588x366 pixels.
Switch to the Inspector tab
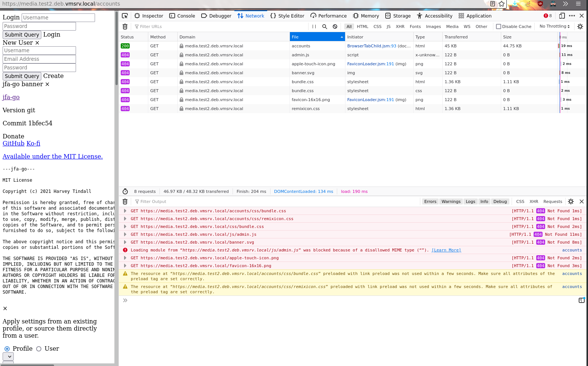click(x=149, y=16)
